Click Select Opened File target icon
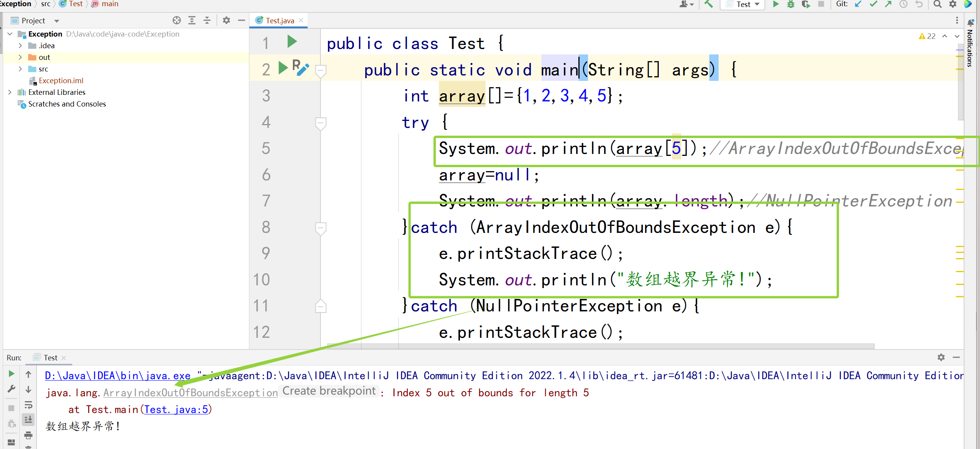Image resolution: width=980 pixels, height=449 pixels. 177,20
